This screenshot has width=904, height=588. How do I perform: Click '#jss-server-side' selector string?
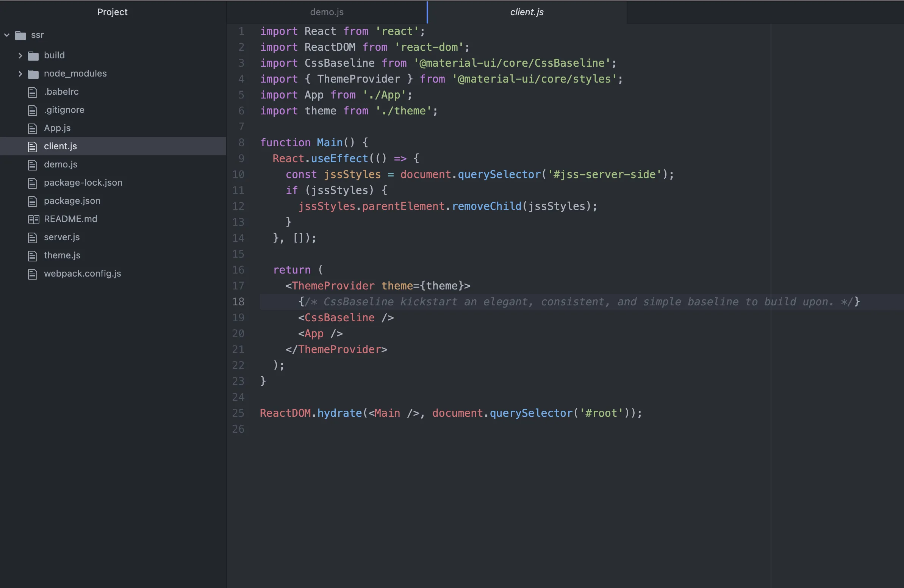point(604,175)
